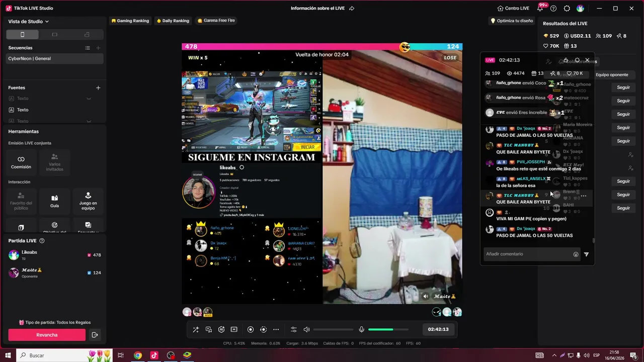Viewport: 644px width, 362px height.
Task: Click the add clip marker film icon
Action: (234, 329)
